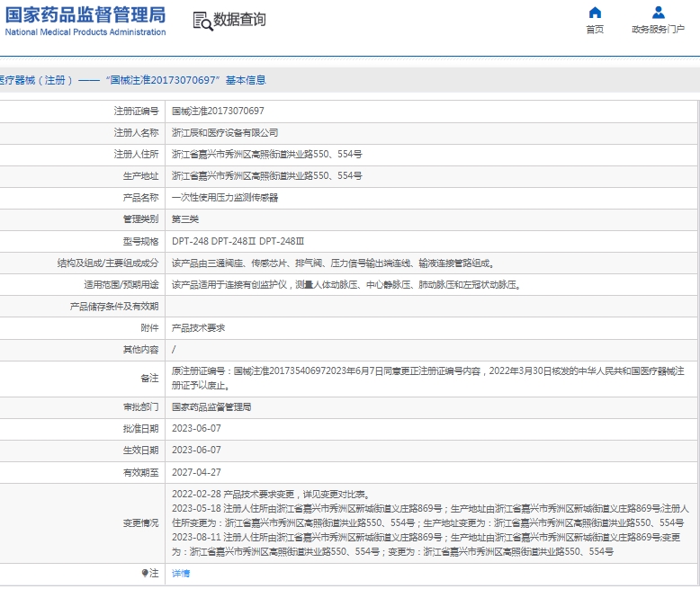Click approval department 国家药品监督管理局 value
Viewport: 700px width, 589px height.
pyautogui.click(x=211, y=407)
